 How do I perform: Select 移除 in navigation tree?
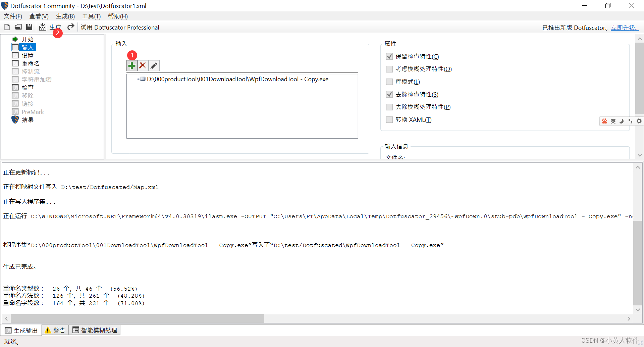coord(28,96)
